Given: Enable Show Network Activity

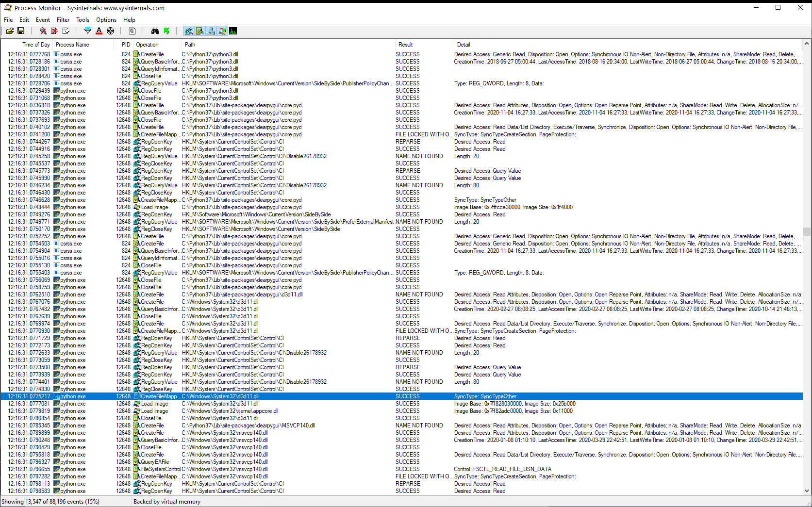Looking at the screenshot, I should coord(212,31).
